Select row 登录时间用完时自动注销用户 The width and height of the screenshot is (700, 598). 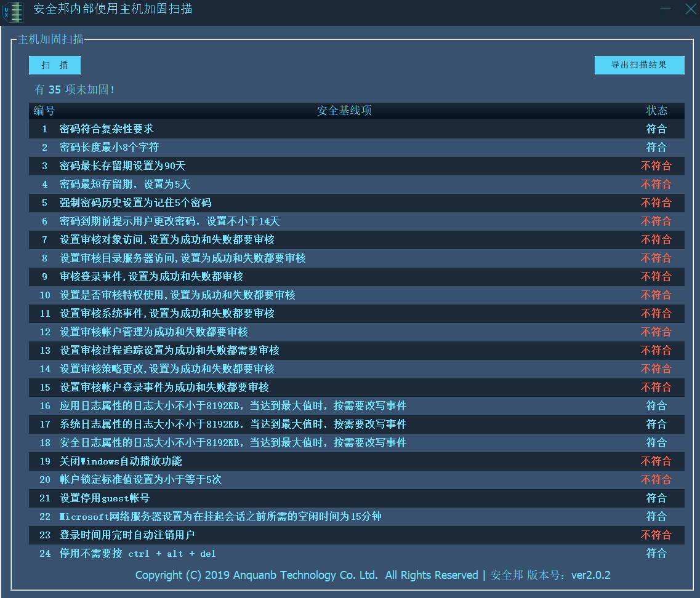[x=356, y=535]
